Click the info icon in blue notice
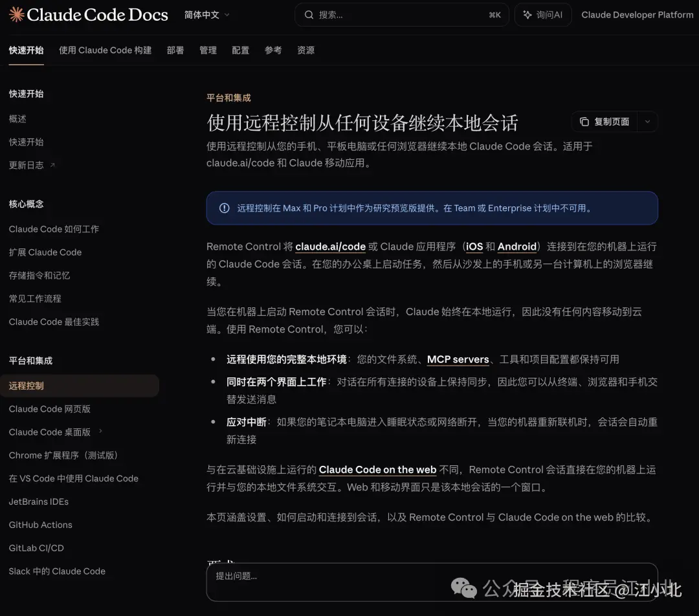Image resolution: width=699 pixels, height=616 pixels. click(224, 208)
